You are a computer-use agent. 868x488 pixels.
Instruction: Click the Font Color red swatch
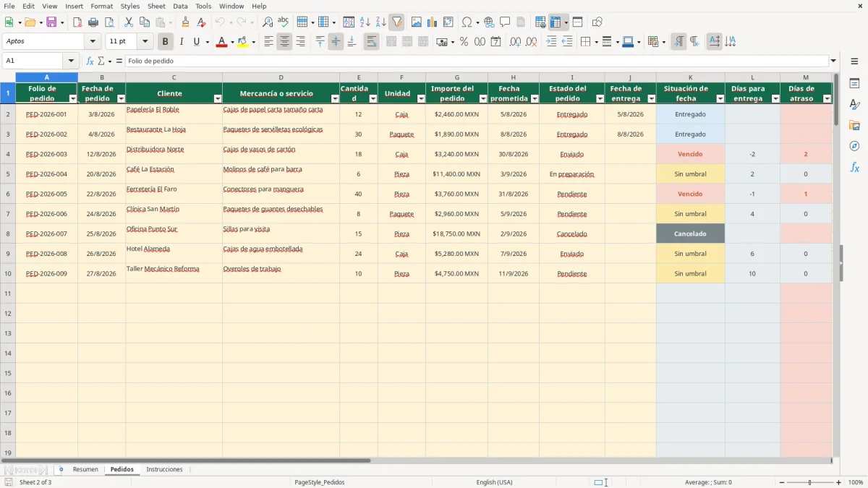click(x=221, y=42)
